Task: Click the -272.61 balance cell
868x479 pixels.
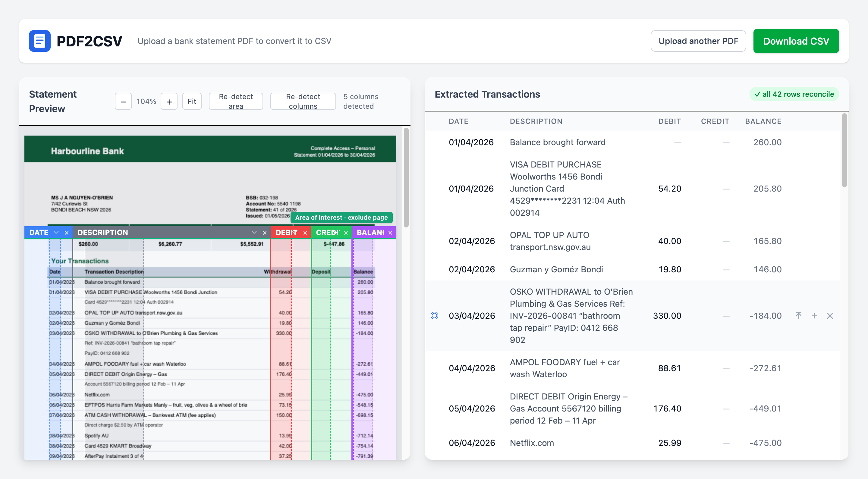Action: tap(765, 368)
